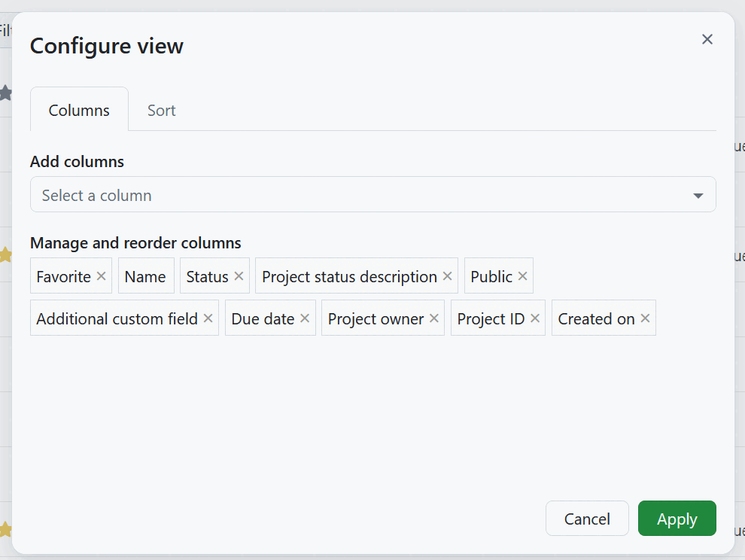This screenshot has width=745, height=560.
Task: Open the Columns tab
Action: coord(78,110)
